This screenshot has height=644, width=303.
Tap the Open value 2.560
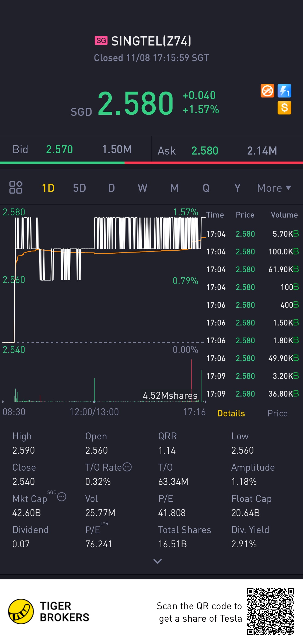click(97, 450)
